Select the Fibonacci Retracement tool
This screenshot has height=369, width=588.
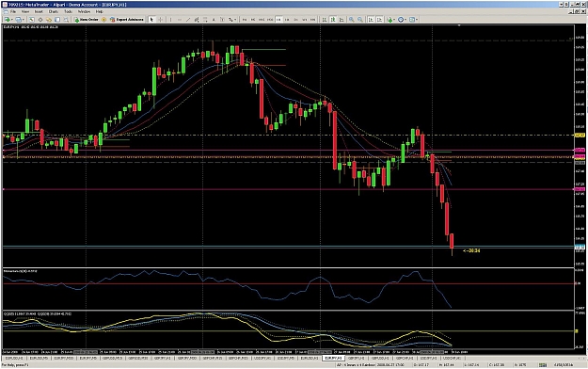click(x=205, y=20)
